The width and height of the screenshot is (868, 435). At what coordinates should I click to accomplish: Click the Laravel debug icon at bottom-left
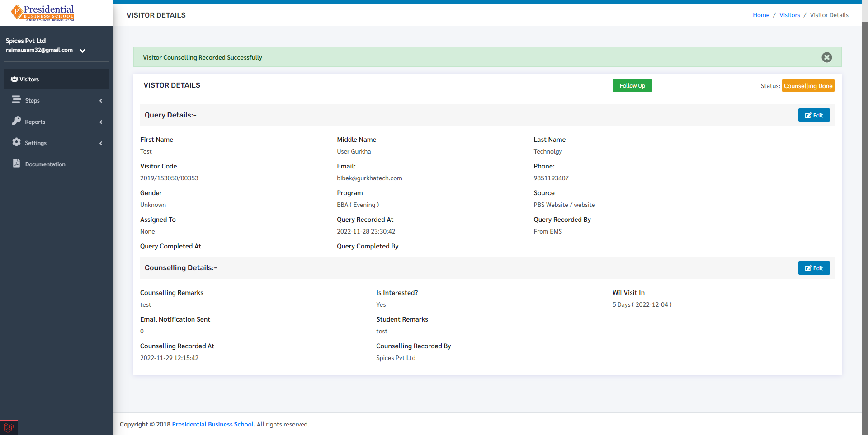[9, 427]
